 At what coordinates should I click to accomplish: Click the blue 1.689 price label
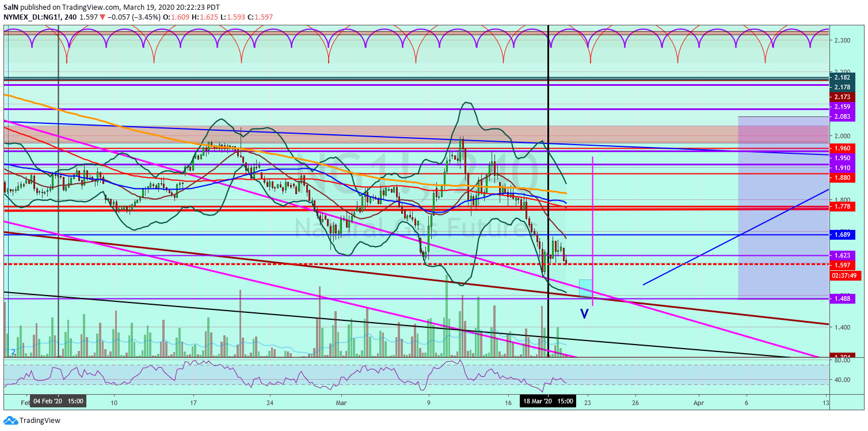click(x=842, y=235)
